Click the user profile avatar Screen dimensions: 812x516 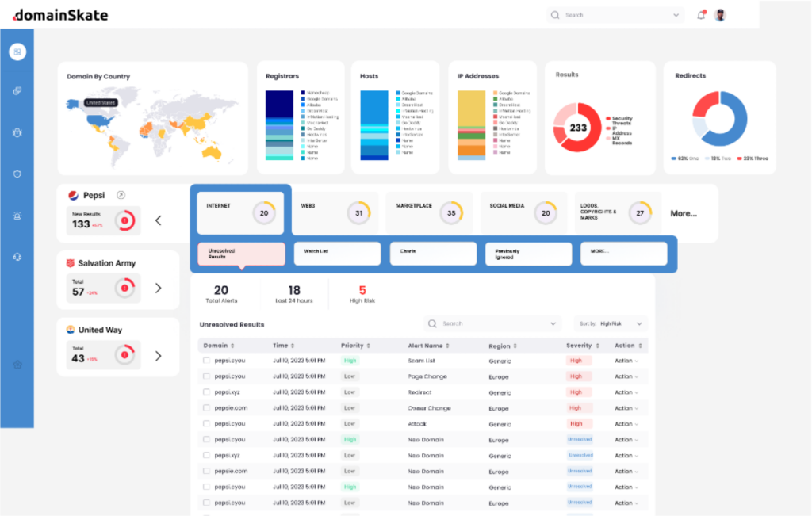tap(720, 15)
